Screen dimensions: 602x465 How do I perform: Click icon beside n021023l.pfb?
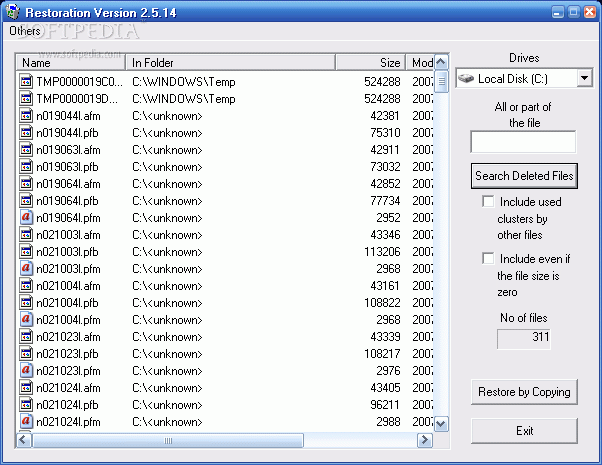coord(26,354)
